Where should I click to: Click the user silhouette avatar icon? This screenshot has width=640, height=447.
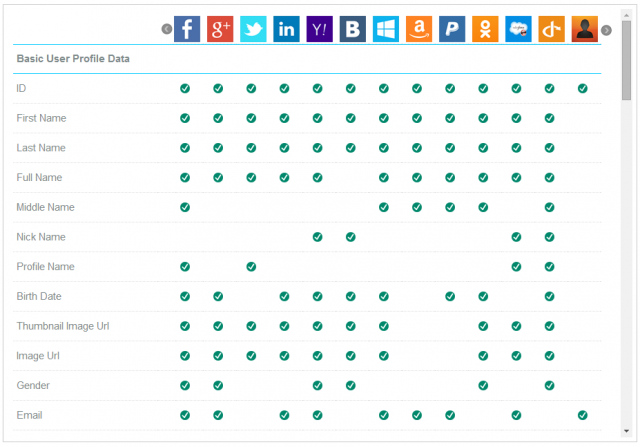coord(584,29)
